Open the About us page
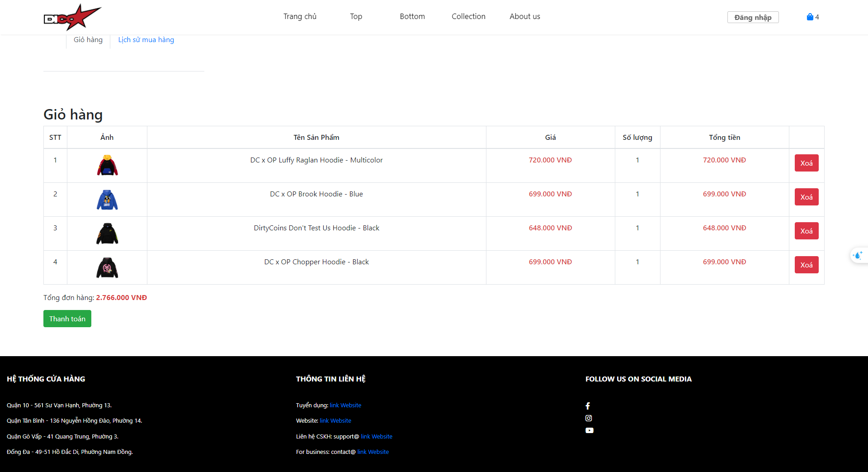 pyautogui.click(x=525, y=16)
